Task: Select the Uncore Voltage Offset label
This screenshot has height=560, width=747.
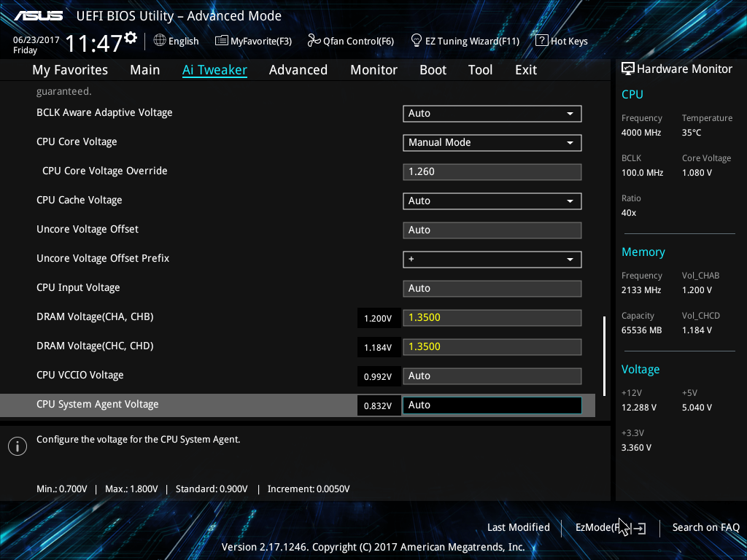Action: click(x=88, y=229)
